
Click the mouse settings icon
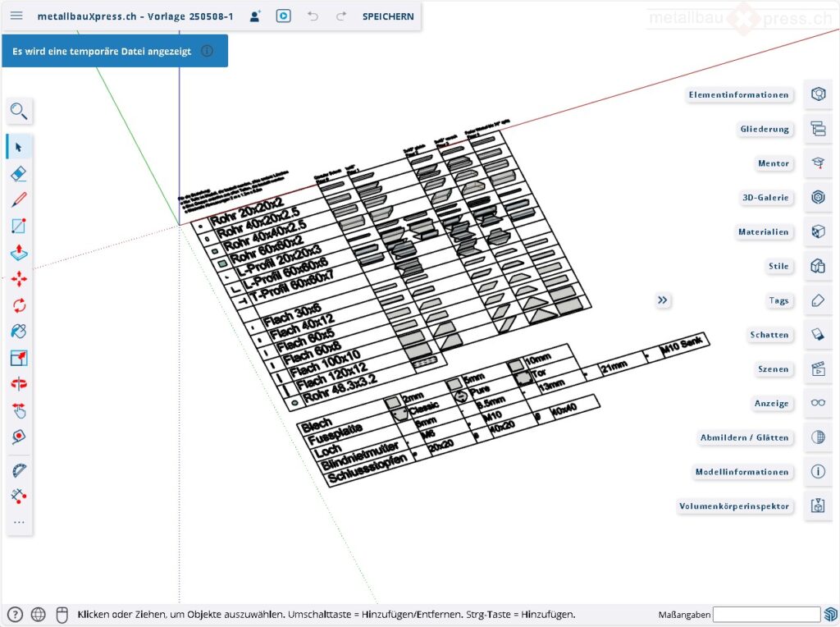click(62, 614)
